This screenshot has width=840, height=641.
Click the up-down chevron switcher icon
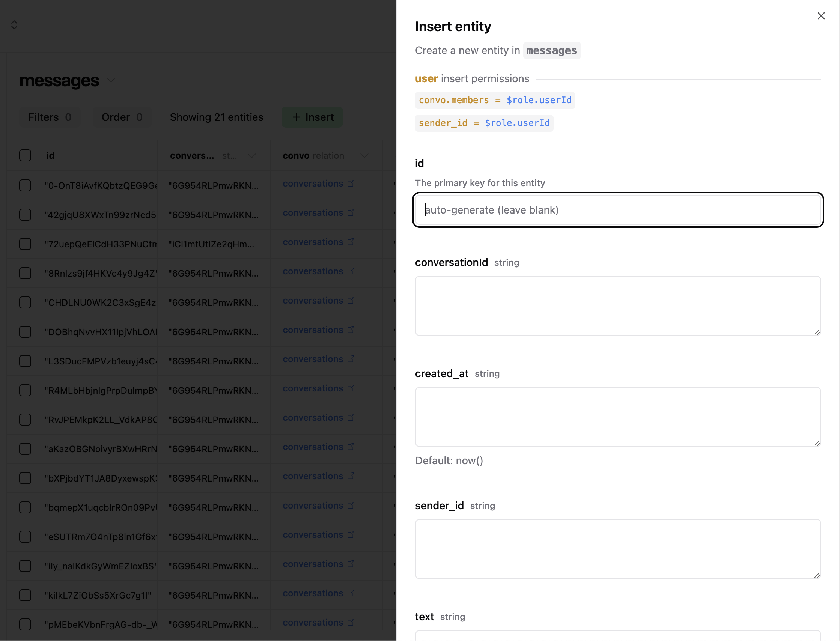tap(14, 25)
